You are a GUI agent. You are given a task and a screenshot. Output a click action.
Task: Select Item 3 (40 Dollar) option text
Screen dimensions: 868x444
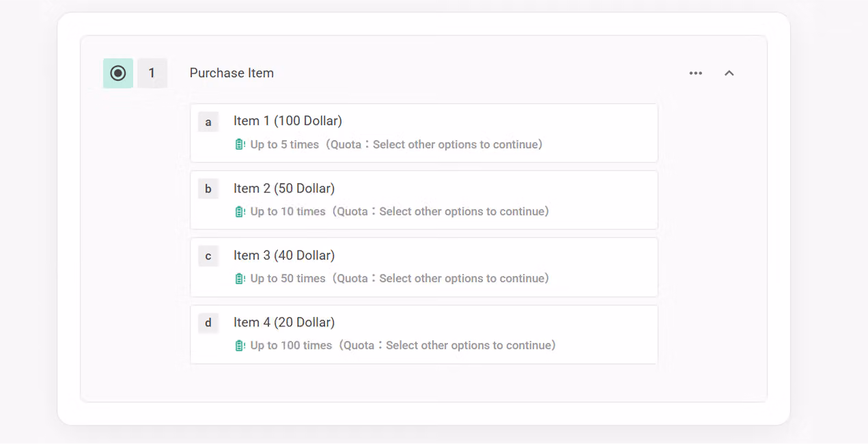(284, 255)
